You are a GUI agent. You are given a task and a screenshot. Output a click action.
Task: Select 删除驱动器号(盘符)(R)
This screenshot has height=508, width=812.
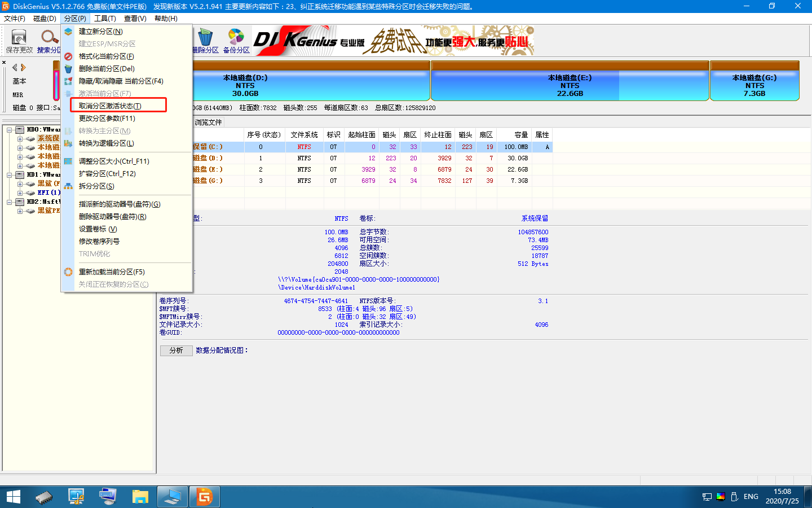click(112, 217)
